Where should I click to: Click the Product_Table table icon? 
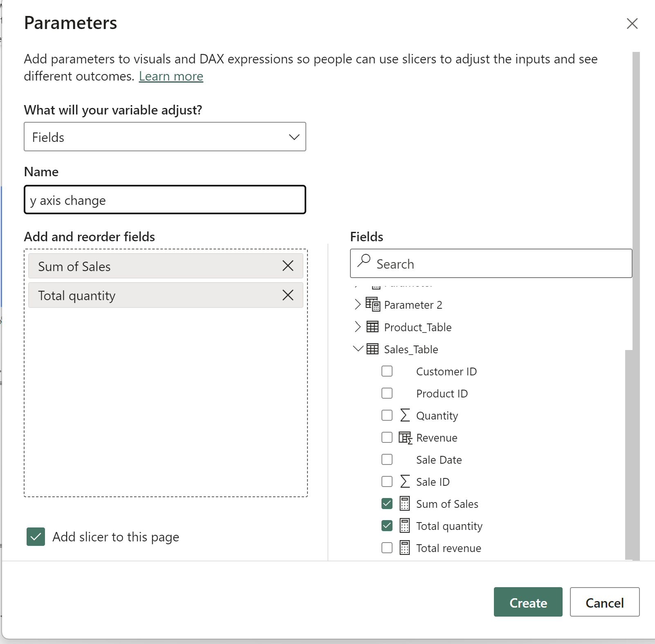[372, 327]
